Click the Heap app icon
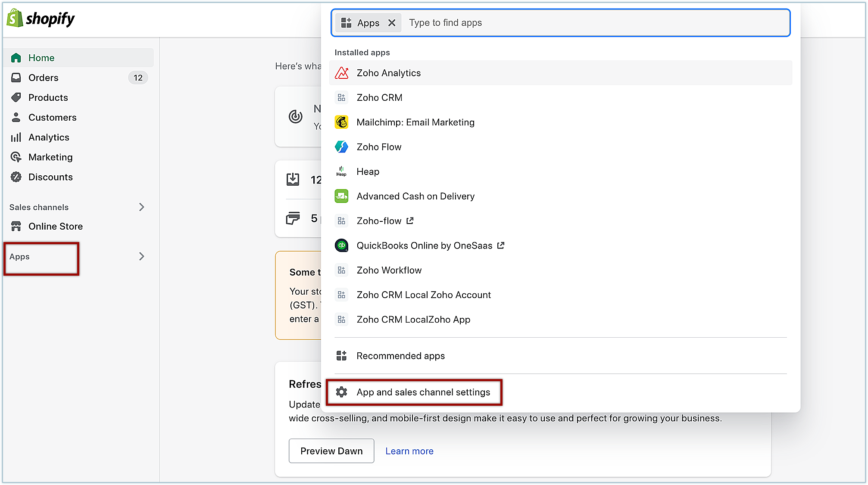The height and width of the screenshot is (485, 868). (x=341, y=171)
